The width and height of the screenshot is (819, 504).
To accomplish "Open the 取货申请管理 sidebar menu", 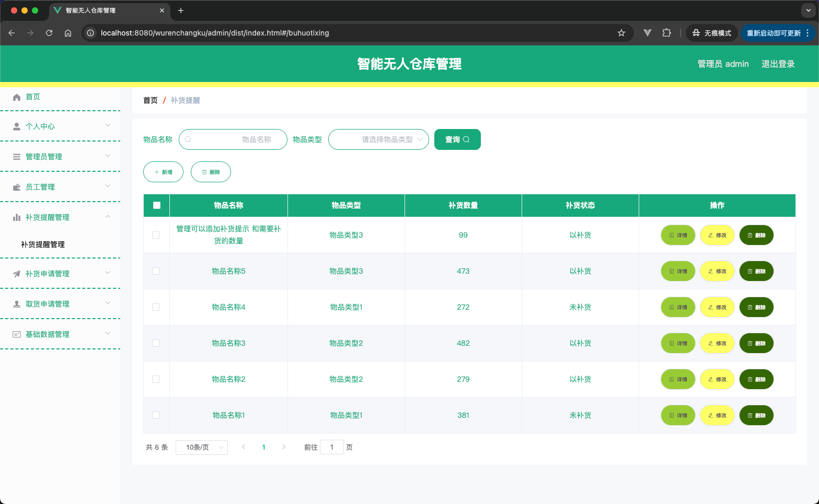I will tap(60, 304).
